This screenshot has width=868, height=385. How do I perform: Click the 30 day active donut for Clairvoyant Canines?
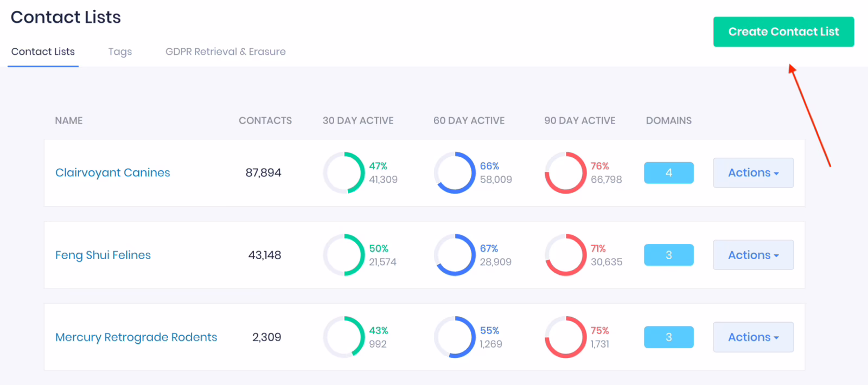343,172
